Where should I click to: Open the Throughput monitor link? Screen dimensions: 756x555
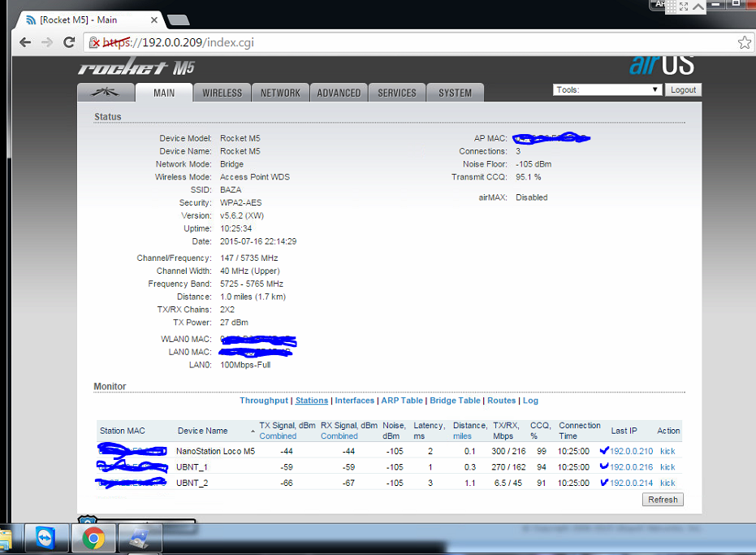264,401
